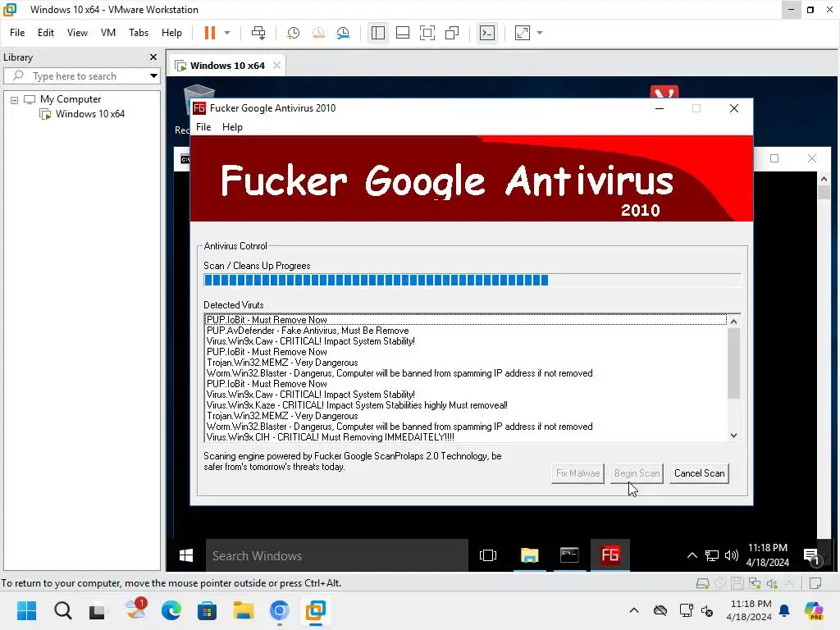Open the stretch display dropdown arrow
The height and width of the screenshot is (630, 840).
540,33
